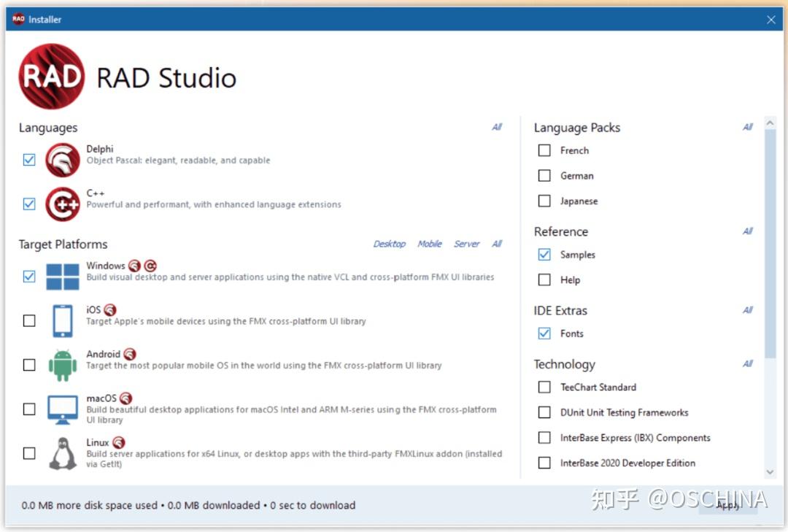The image size is (788, 532).
Task: Click the Android robot icon
Action: click(x=62, y=364)
